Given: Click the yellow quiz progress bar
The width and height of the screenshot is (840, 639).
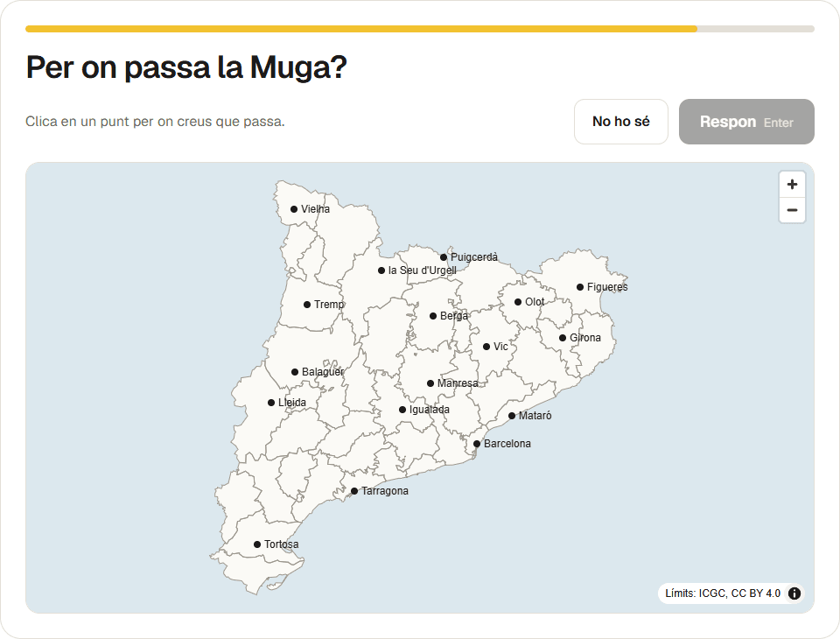Looking at the screenshot, I should pos(419,29).
